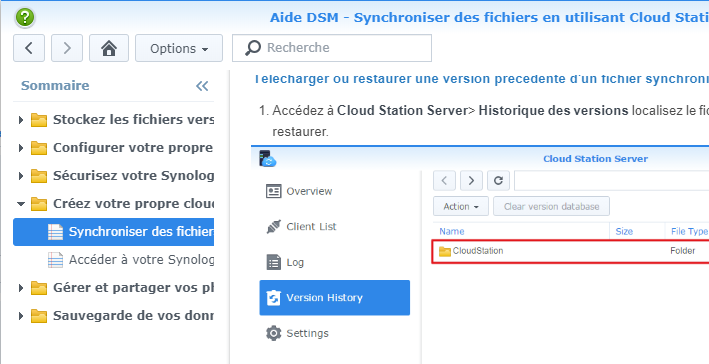
Task: Click the Créez votre propre cloud folder icon
Action: pos(39,204)
